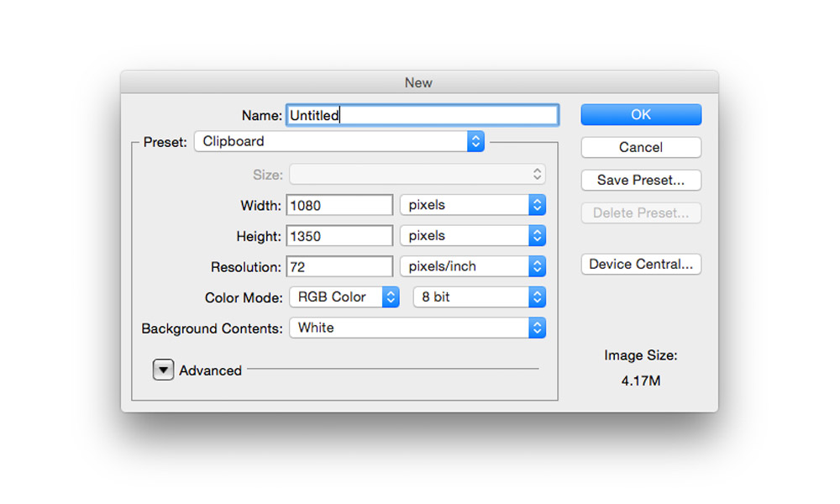Click the Name text field containing Untitled
This screenshot has height=504, width=840.
[x=422, y=115]
